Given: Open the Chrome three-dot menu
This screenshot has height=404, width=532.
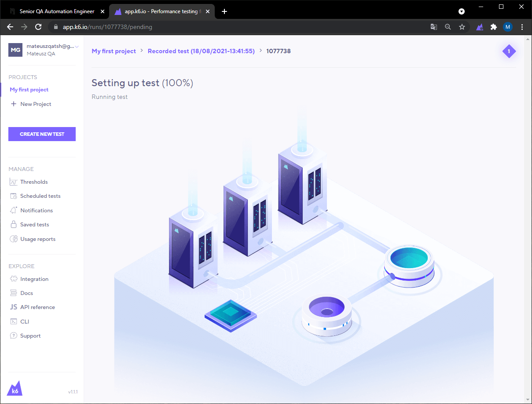Looking at the screenshot, I should pos(522,27).
